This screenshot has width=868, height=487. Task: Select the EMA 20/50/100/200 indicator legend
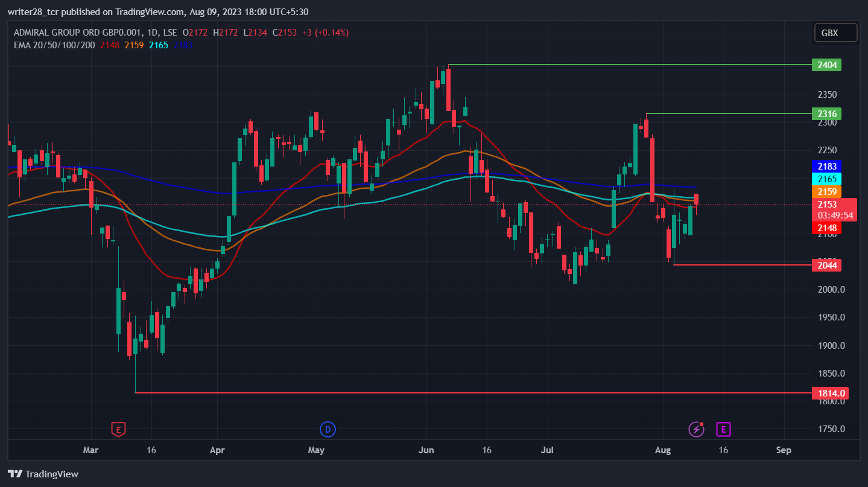pyautogui.click(x=54, y=45)
